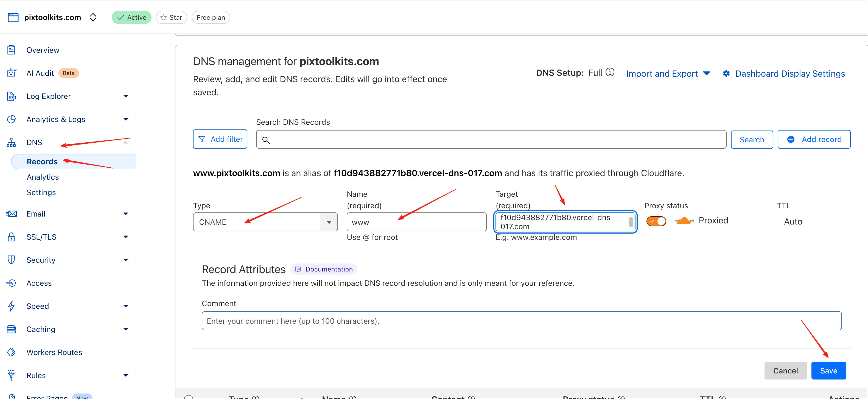Expand the Email menu arrow

point(126,214)
